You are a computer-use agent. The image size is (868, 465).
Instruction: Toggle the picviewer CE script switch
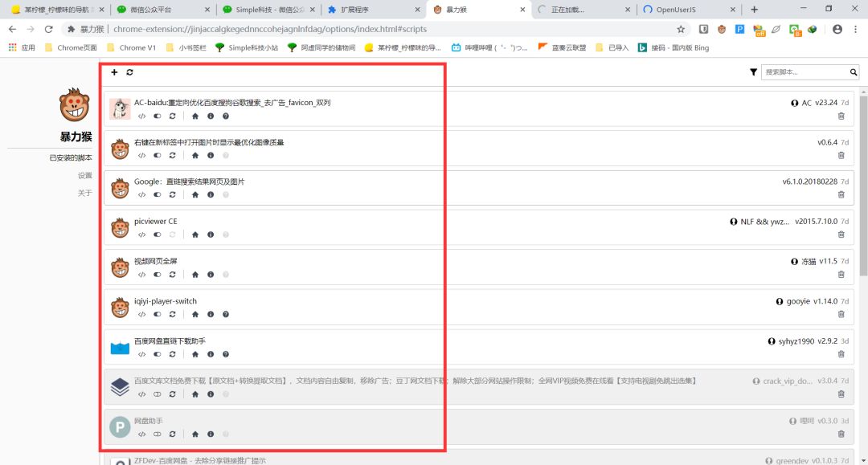[x=158, y=235]
